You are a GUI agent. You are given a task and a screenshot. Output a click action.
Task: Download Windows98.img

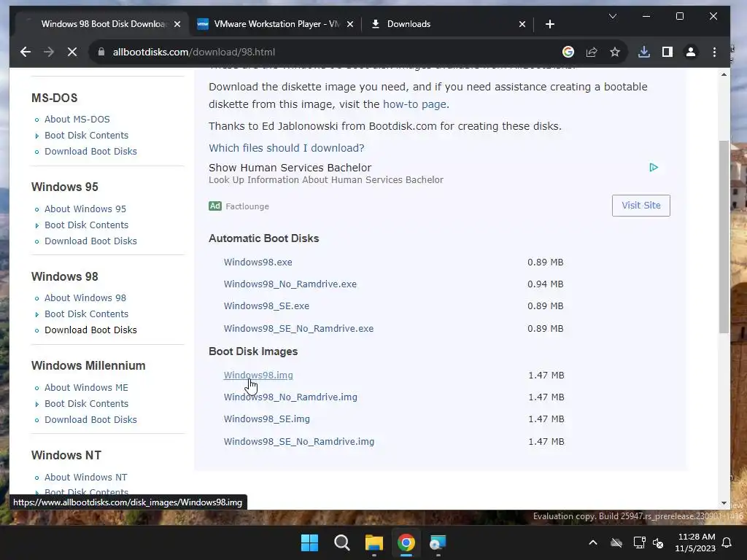(x=258, y=376)
